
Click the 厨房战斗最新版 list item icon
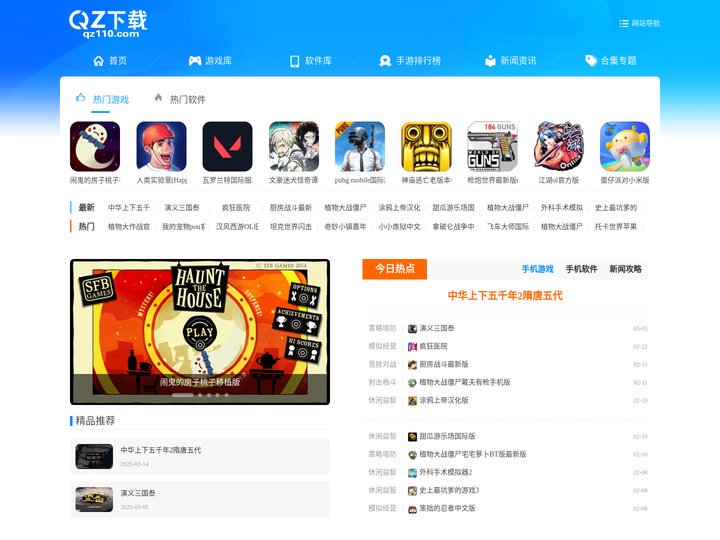coord(412,365)
